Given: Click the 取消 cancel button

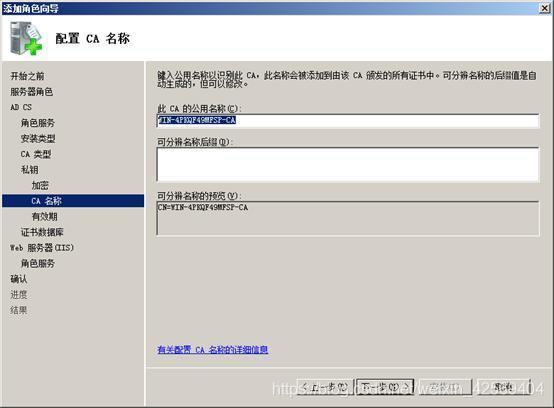Looking at the screenshot, I should coord(503,387).
